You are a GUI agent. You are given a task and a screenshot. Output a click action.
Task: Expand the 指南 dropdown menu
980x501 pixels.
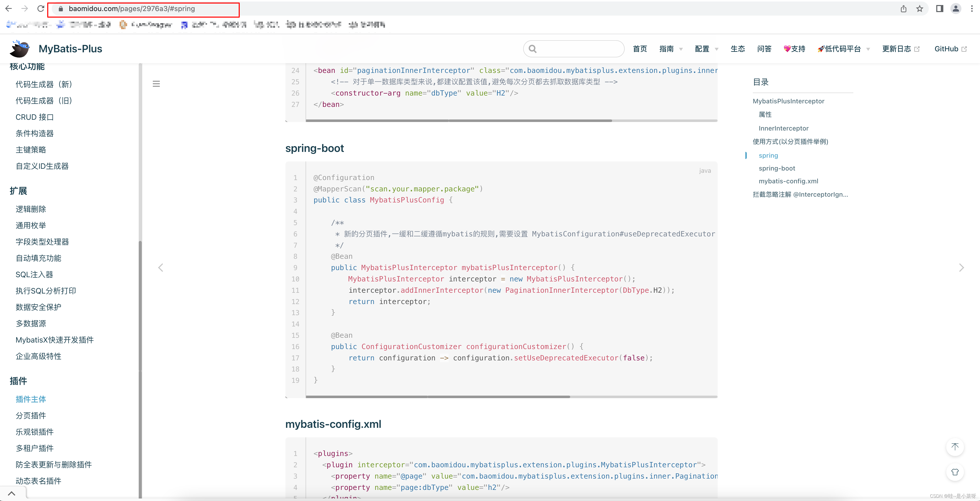click(671, 49)
